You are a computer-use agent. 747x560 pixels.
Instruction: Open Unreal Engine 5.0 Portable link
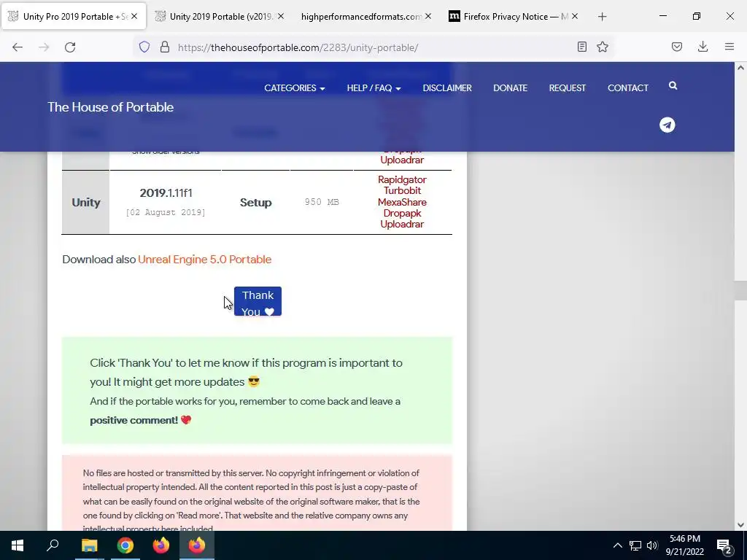(205, 260)
